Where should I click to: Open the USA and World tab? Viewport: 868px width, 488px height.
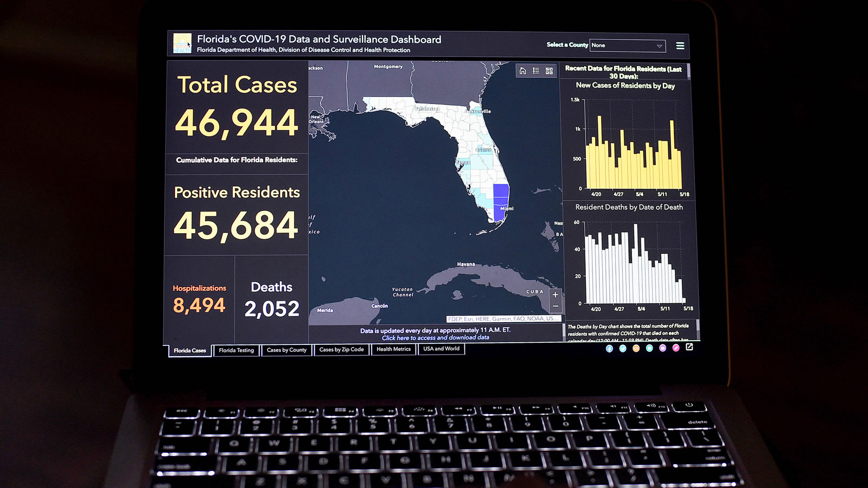[x=441, y=349]
